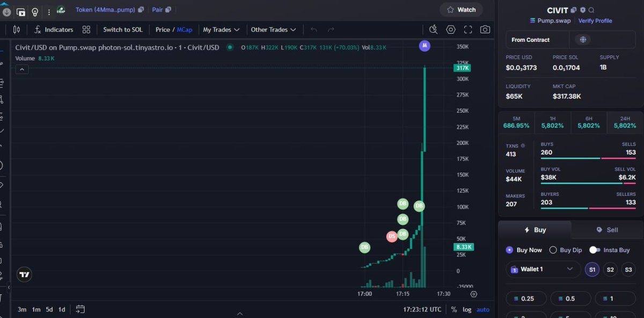
Task: Click Switch to SOL button
Action: coord(123,29)
